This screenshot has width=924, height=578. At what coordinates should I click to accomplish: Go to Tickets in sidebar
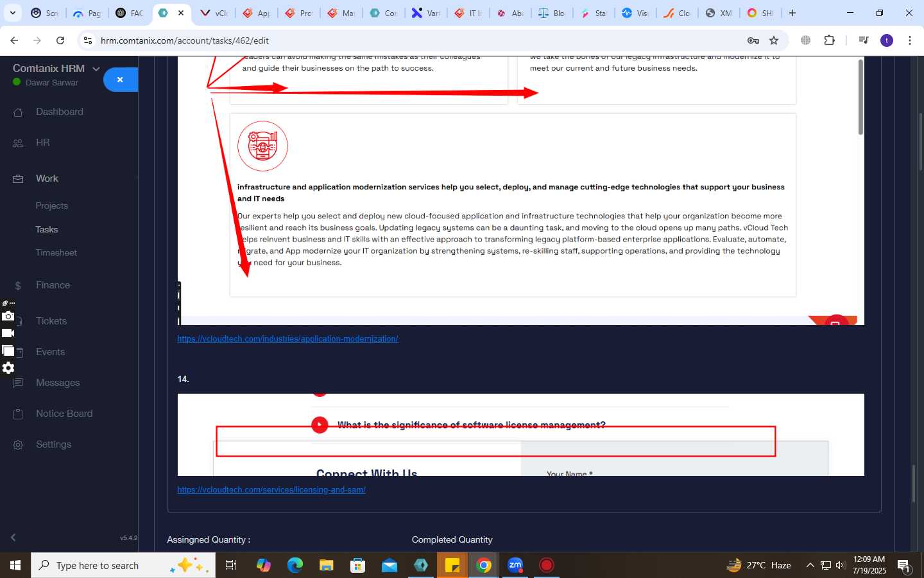coord(51,321)
